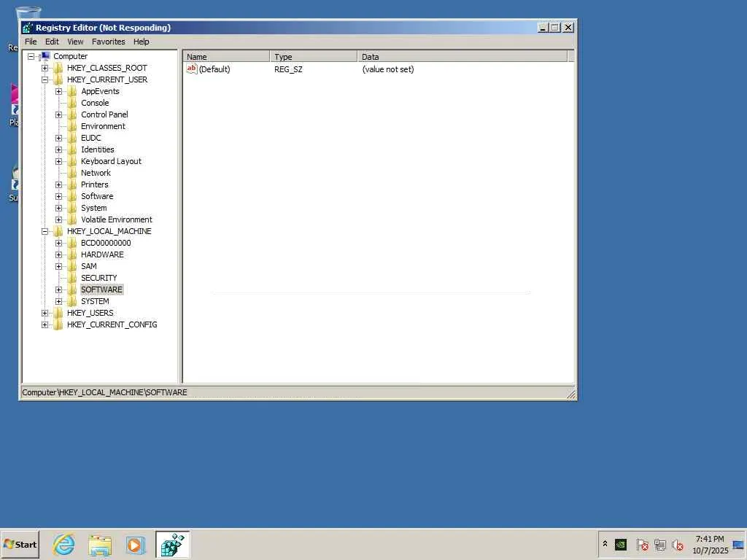The width and height of the screenshot is (747, 560).
Task: Expand the HKEY_CLASSES_ROOT key
Action: [44, 68]
